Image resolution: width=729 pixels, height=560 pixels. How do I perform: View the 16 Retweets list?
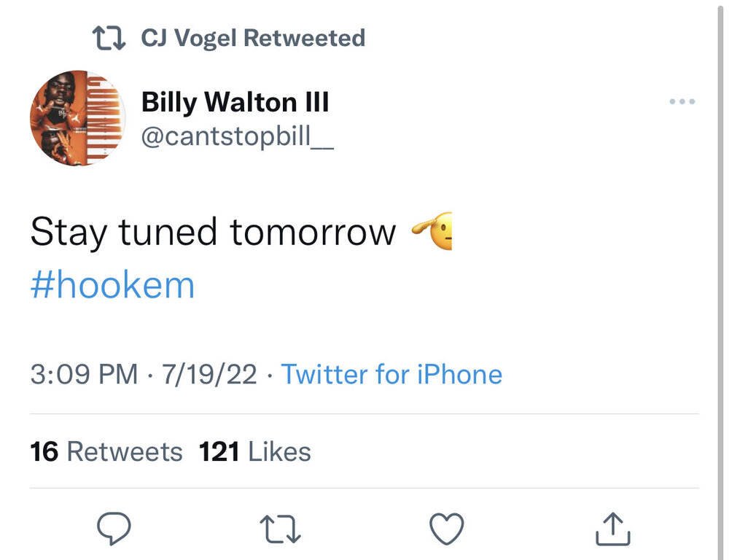coord(106,451)
